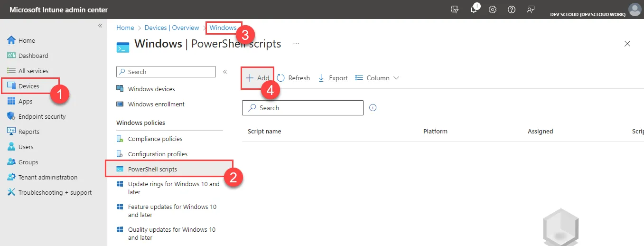Click inside the submenu Search box
The height and width of the screenshot is (246, 644).
(x=166, y=72)
